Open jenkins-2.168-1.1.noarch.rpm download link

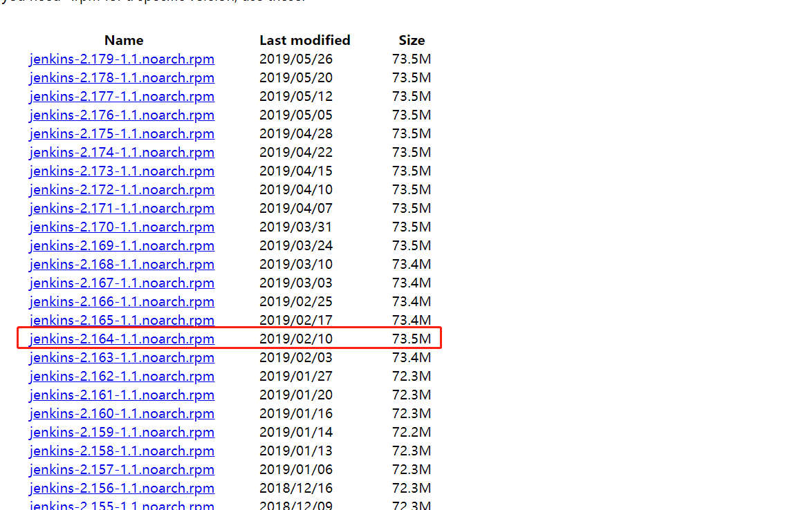pyautogui.click(x=122, y=264)
